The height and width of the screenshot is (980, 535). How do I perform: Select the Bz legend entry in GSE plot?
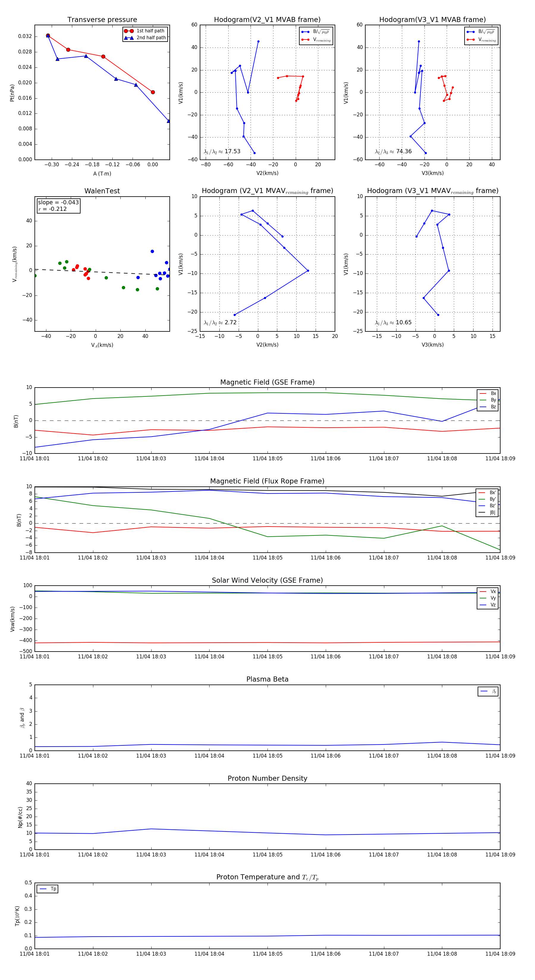point(488,407)
